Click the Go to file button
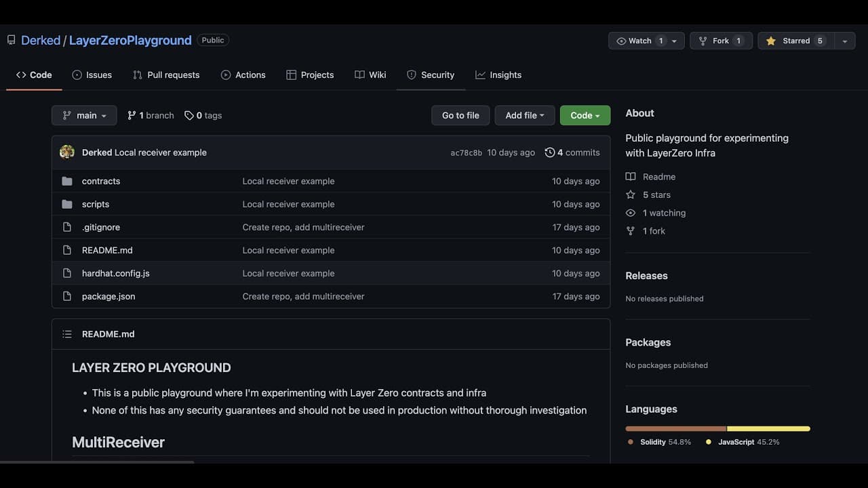The height and width of the screenshot is (488, 868). pos(460,115)
